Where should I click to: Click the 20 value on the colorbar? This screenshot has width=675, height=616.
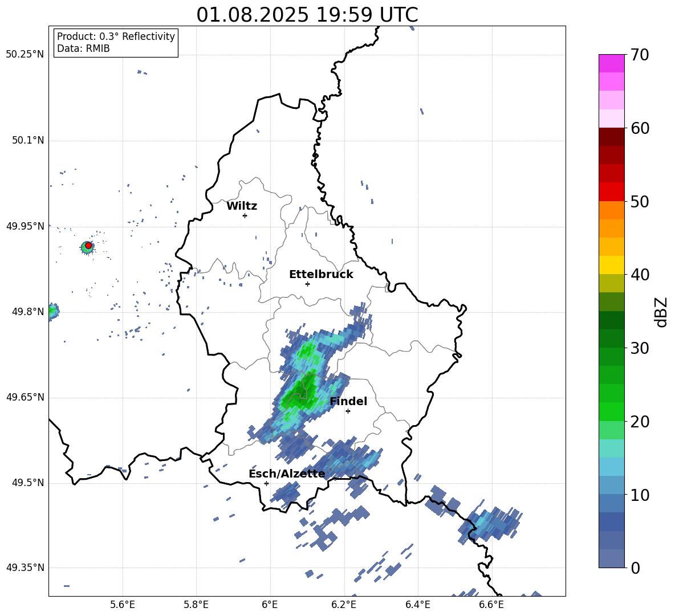tap(640, 422)
